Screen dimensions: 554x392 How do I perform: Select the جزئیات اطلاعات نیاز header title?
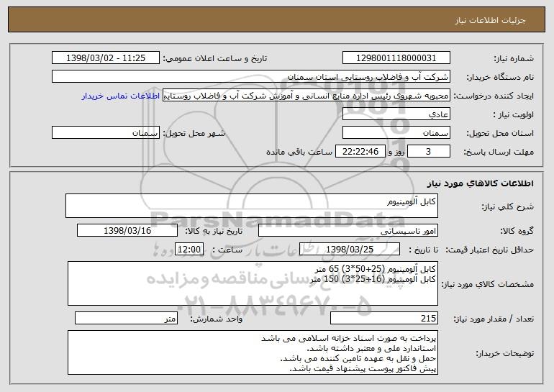(x=490, y=20)
